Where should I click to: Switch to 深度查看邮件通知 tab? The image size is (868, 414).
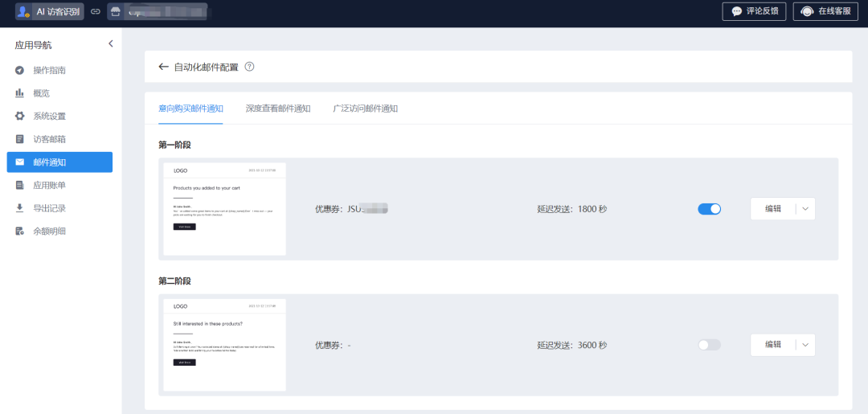[x=278, y=109]
